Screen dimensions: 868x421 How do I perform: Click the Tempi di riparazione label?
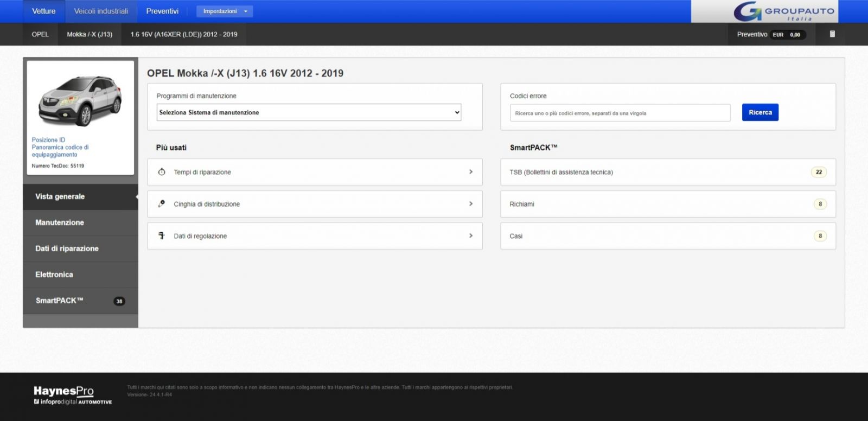coord(202,172)
